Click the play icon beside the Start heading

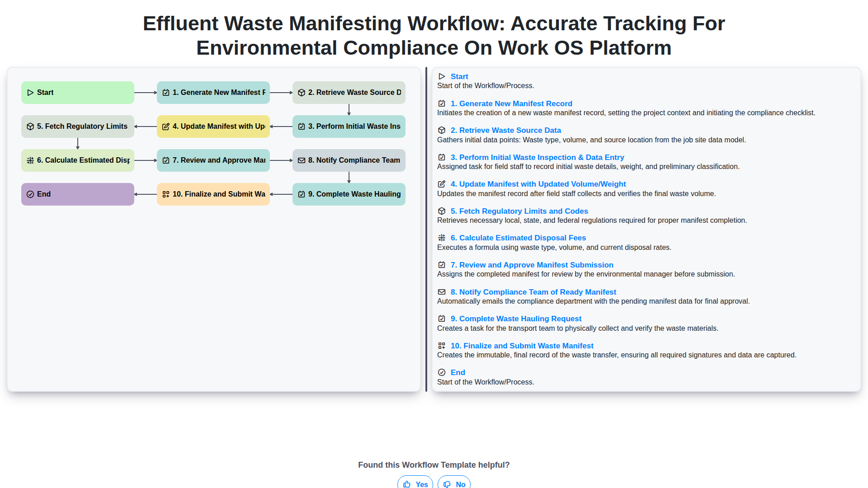coord(442,76)
